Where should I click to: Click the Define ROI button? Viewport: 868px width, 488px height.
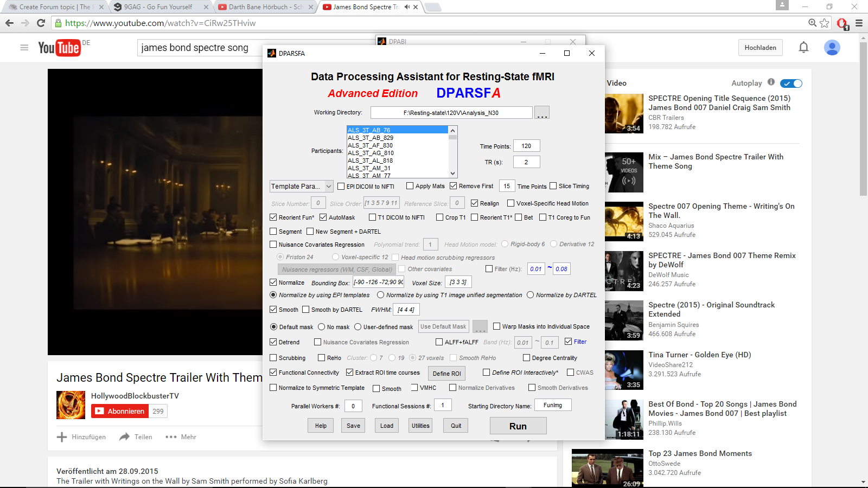coord(447,374)
